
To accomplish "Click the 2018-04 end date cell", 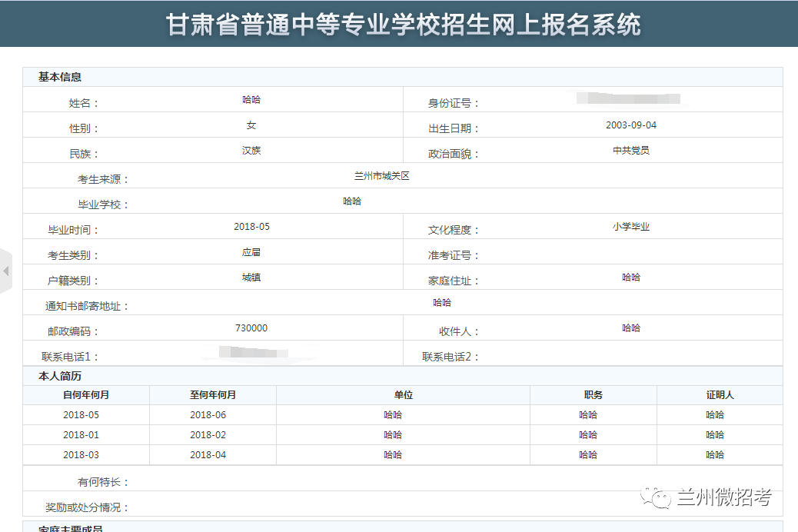I will (208, 455).
